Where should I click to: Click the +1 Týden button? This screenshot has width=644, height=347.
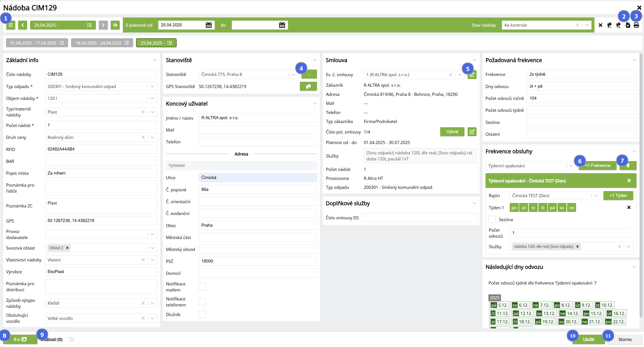click(618, 195)
